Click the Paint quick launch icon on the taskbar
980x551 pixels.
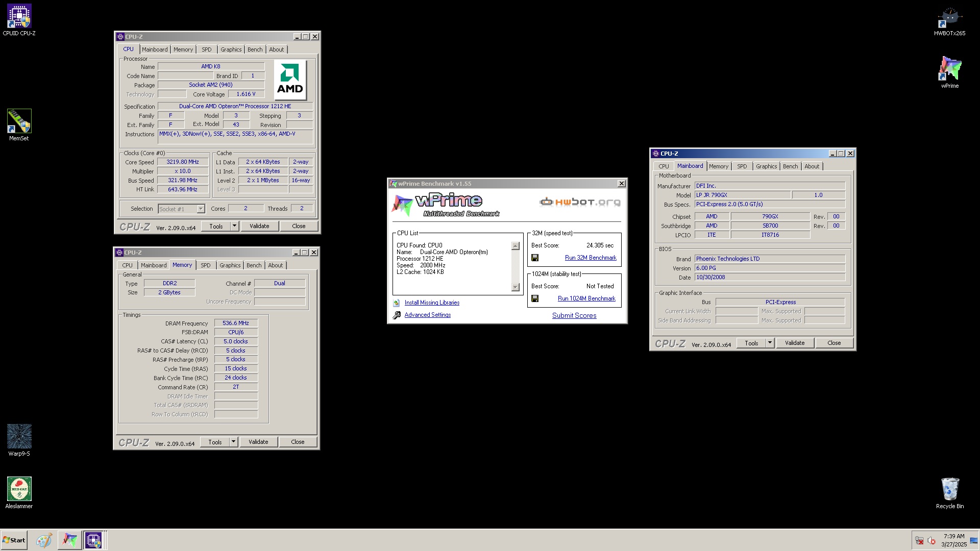pos(43,540)
